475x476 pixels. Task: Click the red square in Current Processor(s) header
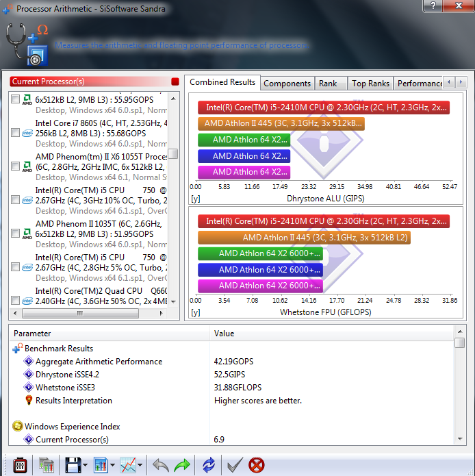(x=175, y=82)
